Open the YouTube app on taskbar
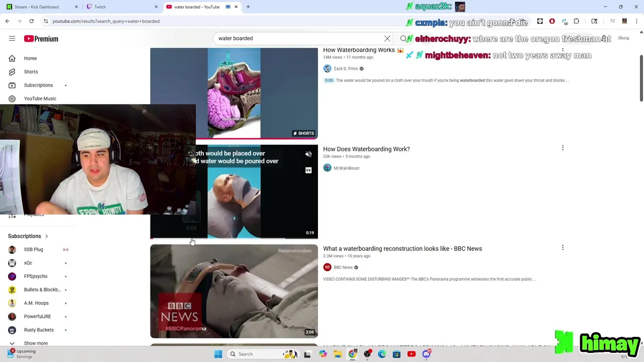The image size is (644, 362). point(412,354)
